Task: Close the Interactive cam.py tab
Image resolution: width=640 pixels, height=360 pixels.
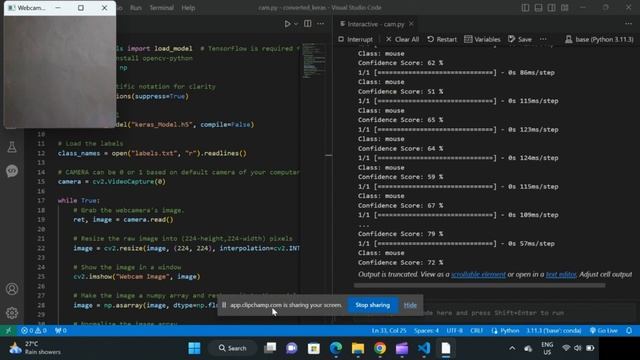Action: [x=411, y=24]
